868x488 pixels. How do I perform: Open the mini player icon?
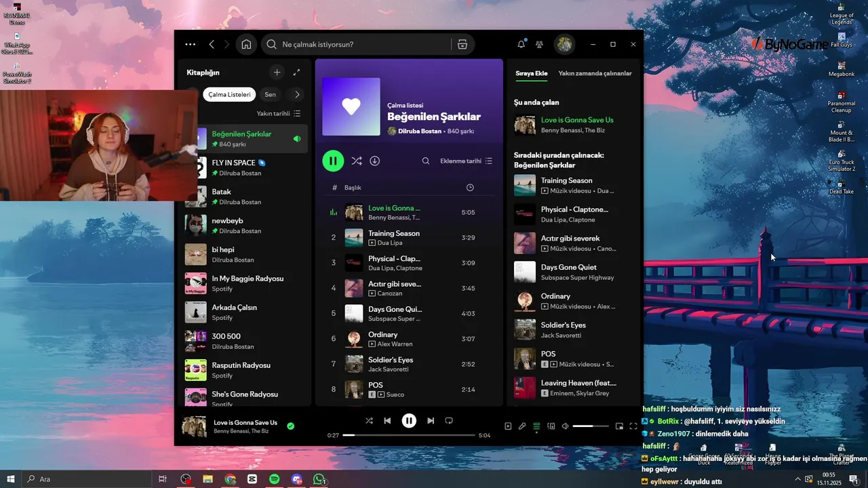[x=619, y=426]
